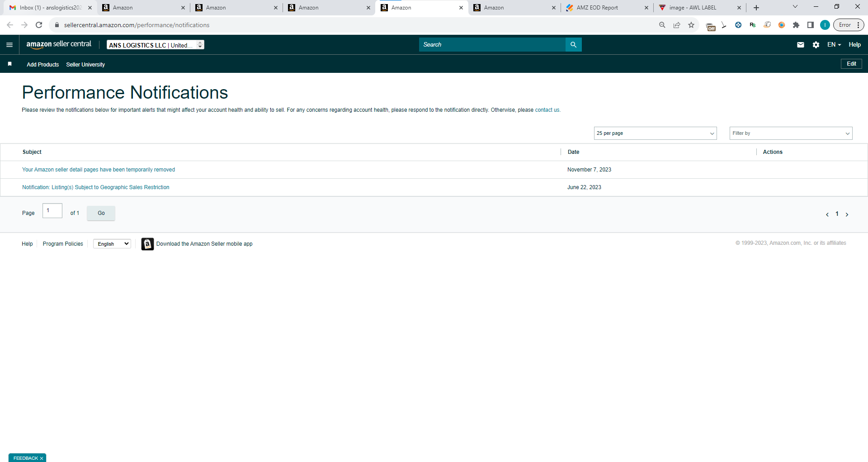Open the Settings gear menu
This screenshot has width=868, height=462.
point(816,45)
